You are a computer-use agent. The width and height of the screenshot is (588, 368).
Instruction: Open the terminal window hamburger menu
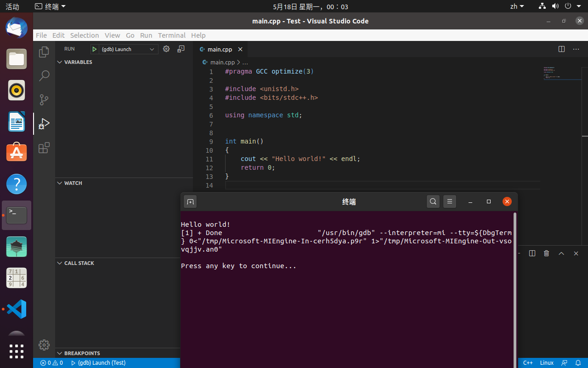click(x=450, y=201)
